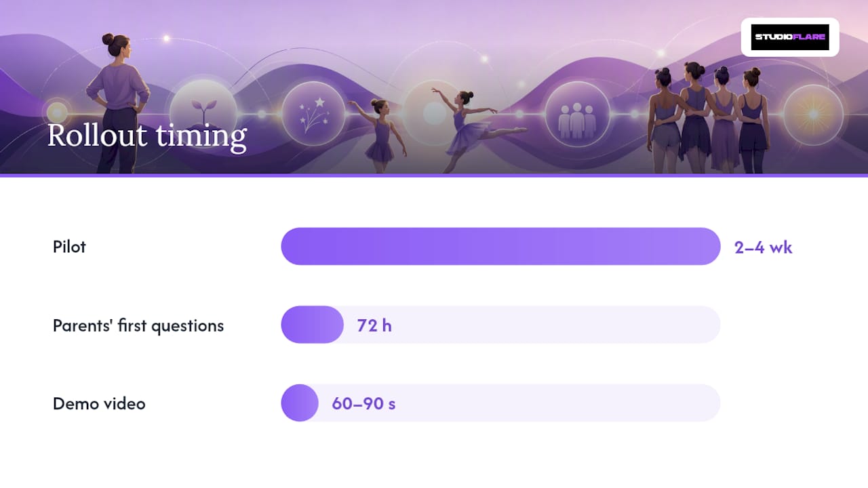Click the Pilot row label
The image size is (868, 488).
69,247
